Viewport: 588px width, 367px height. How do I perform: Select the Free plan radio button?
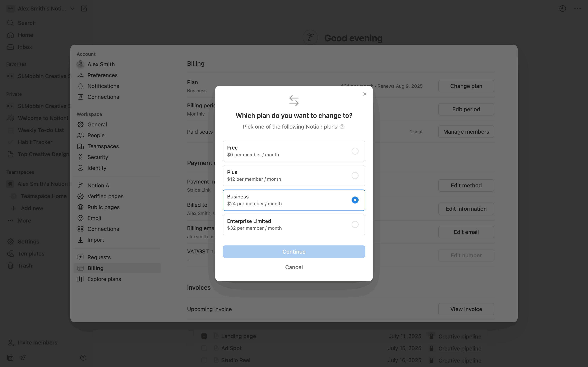[x=355, y=151]
